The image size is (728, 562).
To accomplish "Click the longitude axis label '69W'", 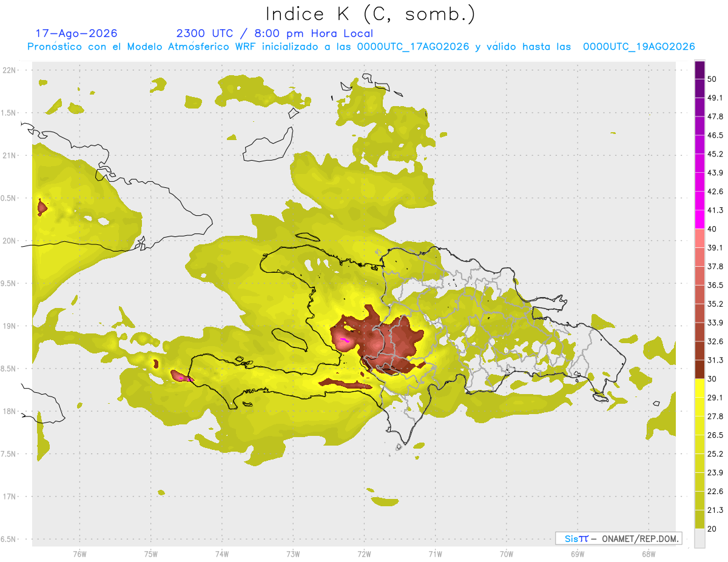I will 578,554.
